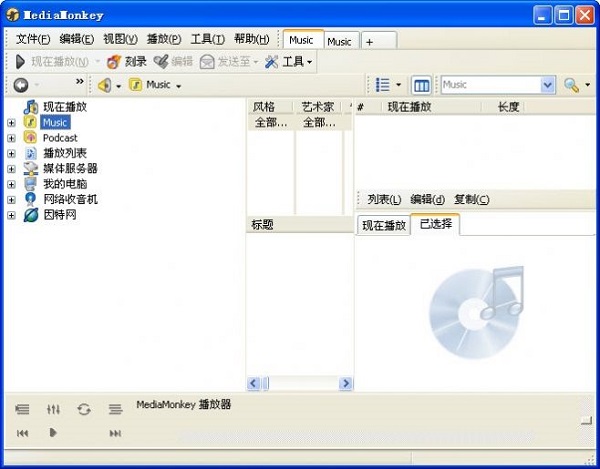This screenshot has height=469, width=600.
Task: Click the Music search input field
Action: 491,85
